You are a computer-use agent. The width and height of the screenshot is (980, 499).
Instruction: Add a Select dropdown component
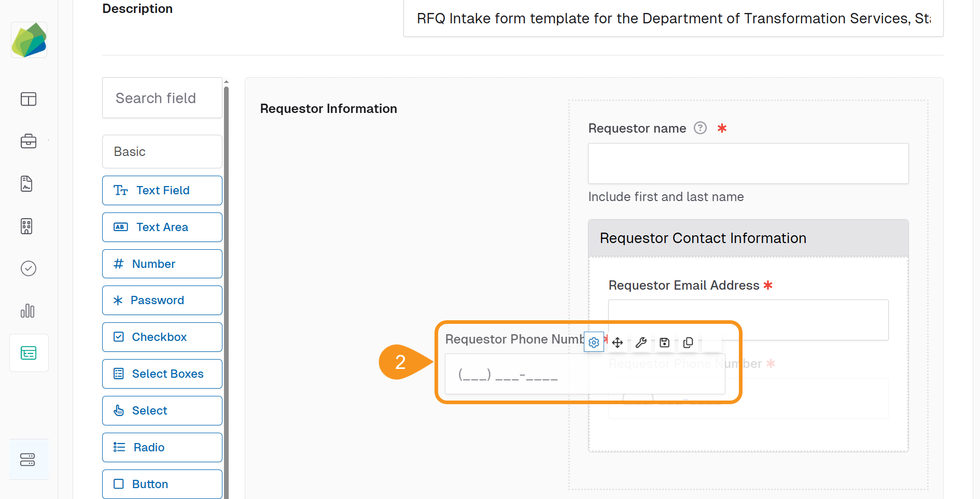pos(162,411)
